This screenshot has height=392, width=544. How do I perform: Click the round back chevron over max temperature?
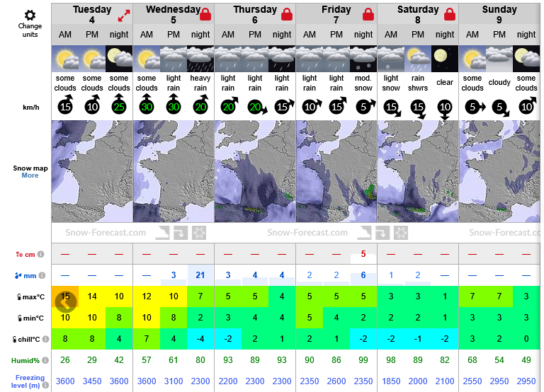66,302
